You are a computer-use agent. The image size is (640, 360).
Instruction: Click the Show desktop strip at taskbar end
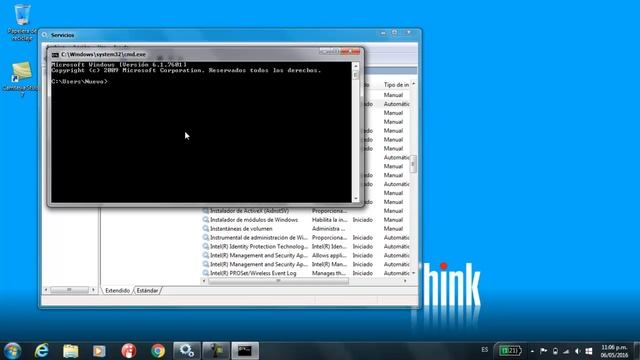pos(637,351)
